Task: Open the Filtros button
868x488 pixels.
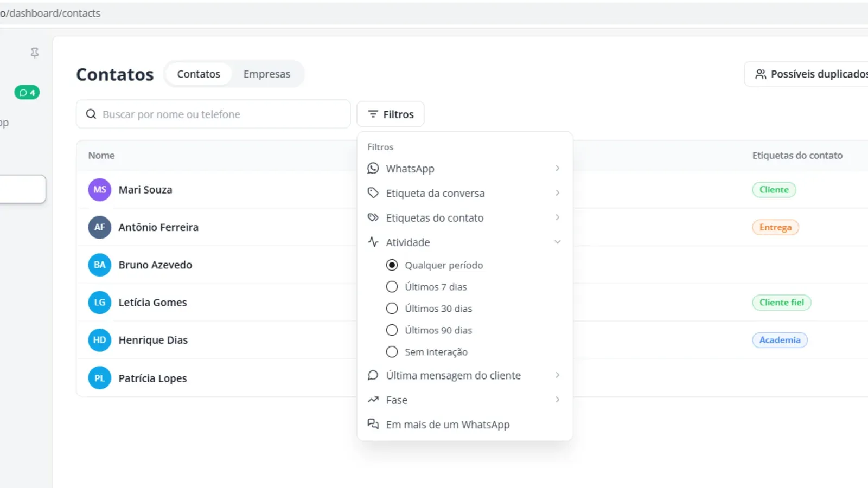Action: [x=391, y=114]
